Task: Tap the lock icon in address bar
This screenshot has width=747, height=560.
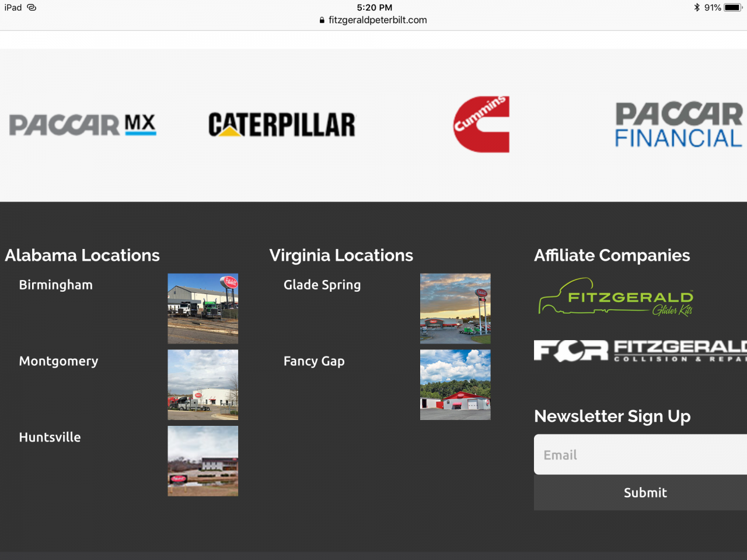Action: pos(322,20)
